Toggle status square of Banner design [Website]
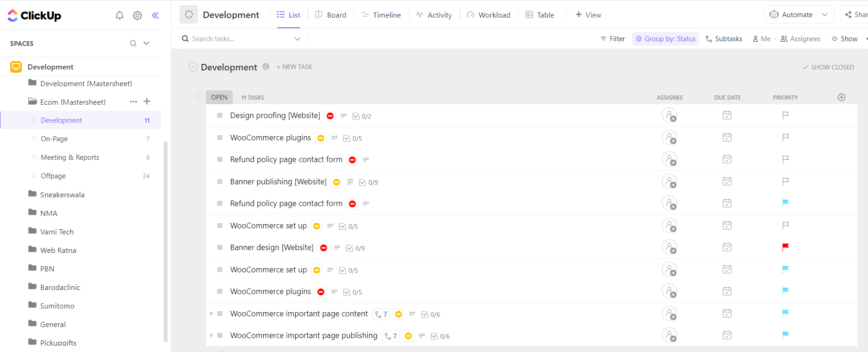Image resolution: width=868 pixels, height=352 pixels. tap(220, 247)
